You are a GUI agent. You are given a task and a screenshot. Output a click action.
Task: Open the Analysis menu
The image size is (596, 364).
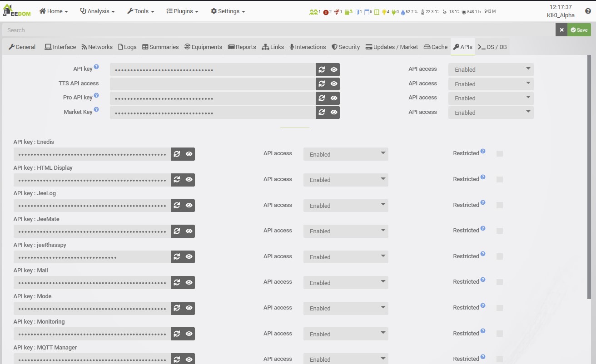pyautogui.click(x=97, y=11)
